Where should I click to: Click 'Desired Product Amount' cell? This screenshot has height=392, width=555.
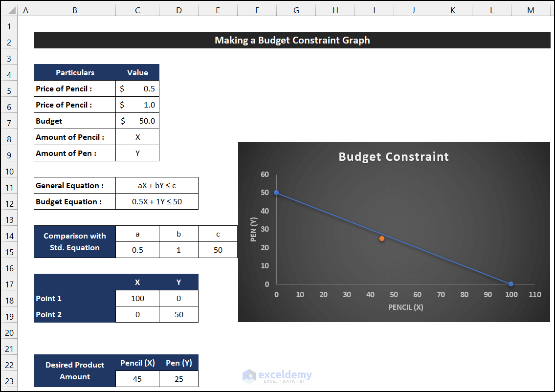tap(75, 371)
